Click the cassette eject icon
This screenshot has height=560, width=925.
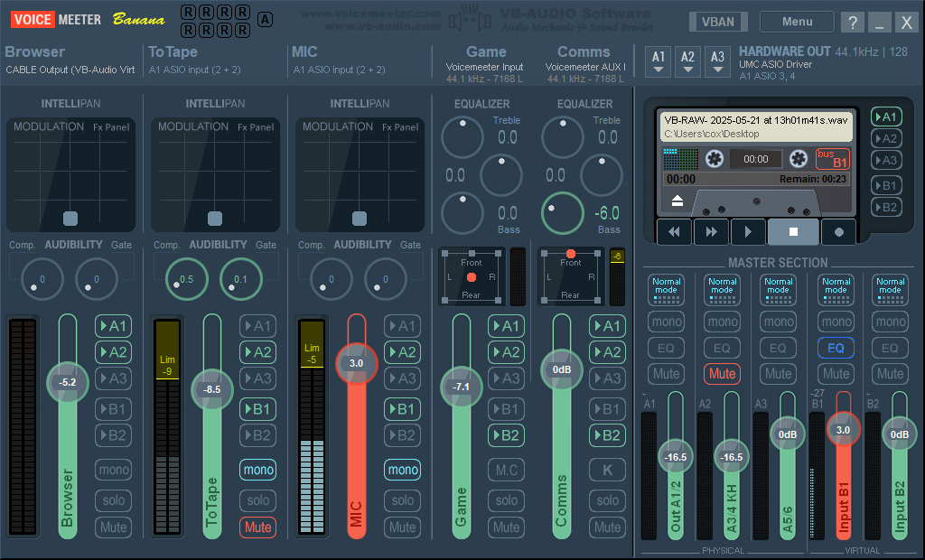point(677,201)
